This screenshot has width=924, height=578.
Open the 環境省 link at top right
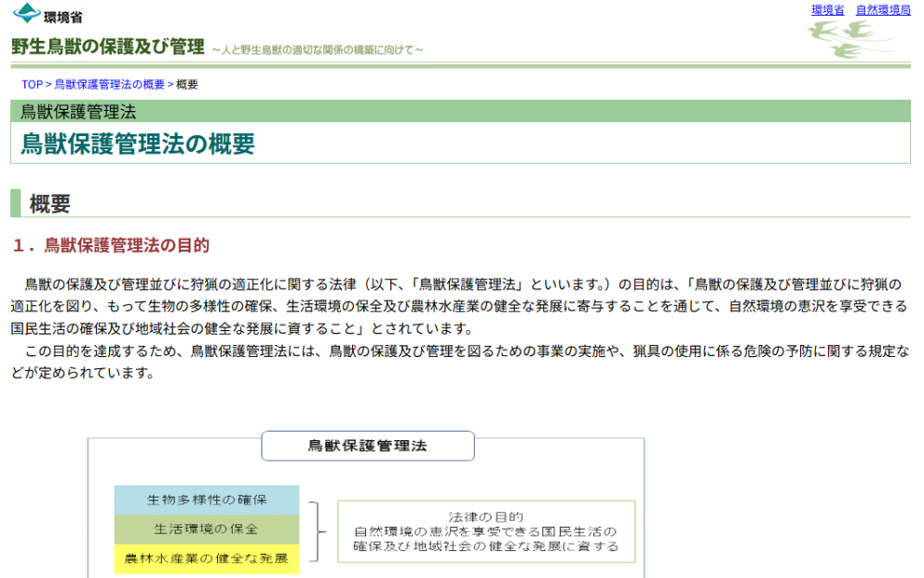pos(826,9)
